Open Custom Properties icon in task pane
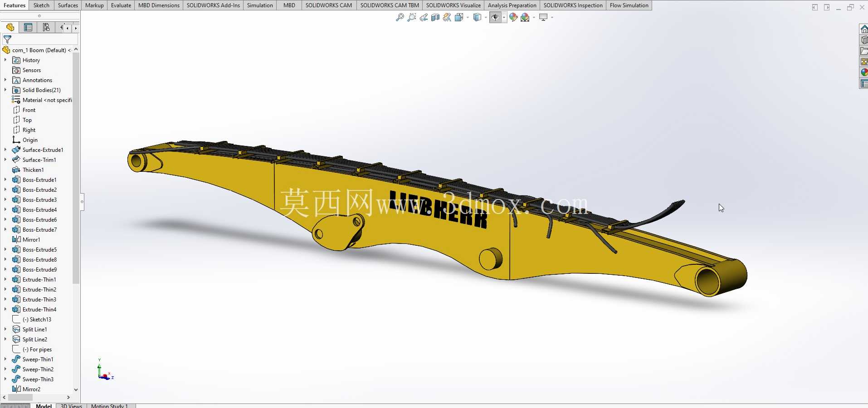The width and height of the screenshot is (868, 408). click(x=864, y=83)
